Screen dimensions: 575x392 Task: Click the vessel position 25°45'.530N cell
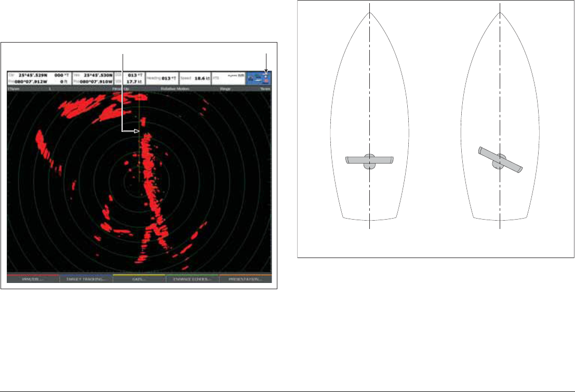[93, 78]
